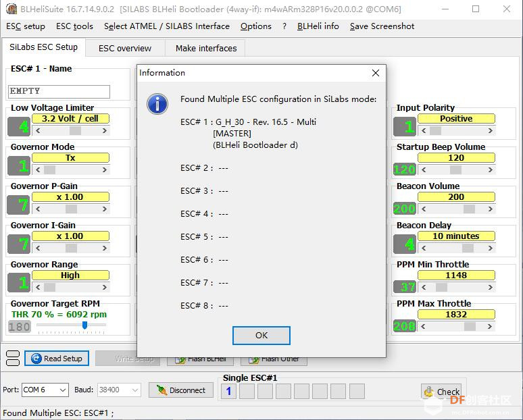This screenshot has height=420, width=523.
Task: Switch to the SiLabs ESC Setup tab
Action: [x=43, y=47]
